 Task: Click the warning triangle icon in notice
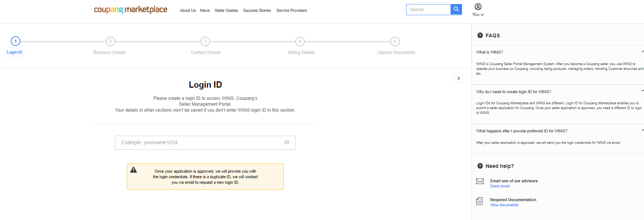pos(134,170)
